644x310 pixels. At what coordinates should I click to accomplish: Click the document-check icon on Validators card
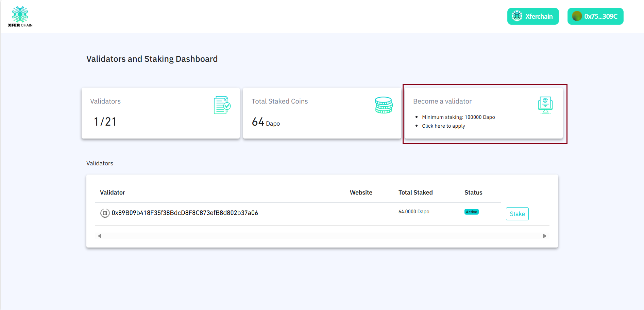[221, 105]
